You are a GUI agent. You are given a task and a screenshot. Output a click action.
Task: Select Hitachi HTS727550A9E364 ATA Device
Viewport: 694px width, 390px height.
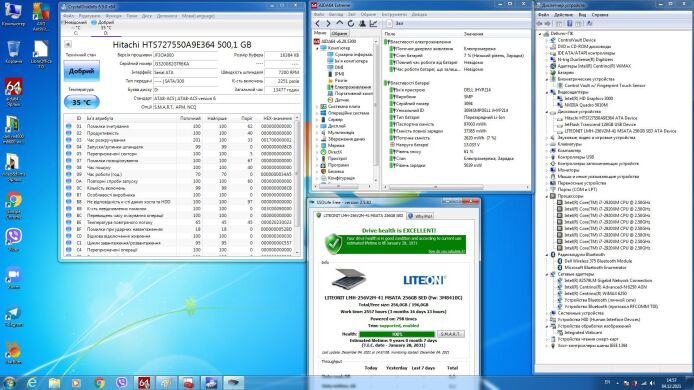(601, 118)
